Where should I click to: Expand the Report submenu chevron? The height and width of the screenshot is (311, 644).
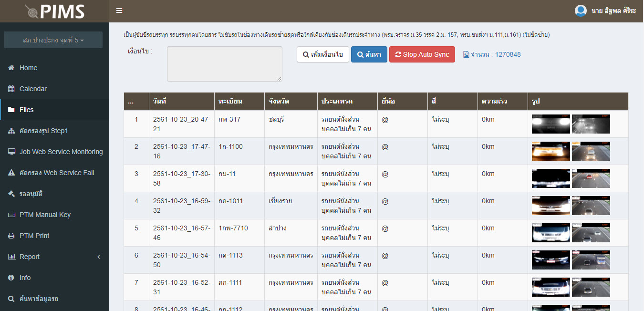tap(99, 257)
